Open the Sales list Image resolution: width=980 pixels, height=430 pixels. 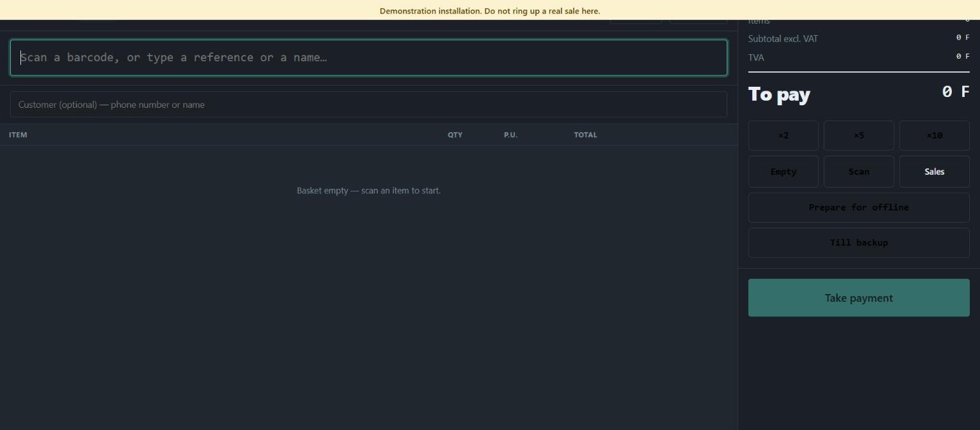(934, 172)
